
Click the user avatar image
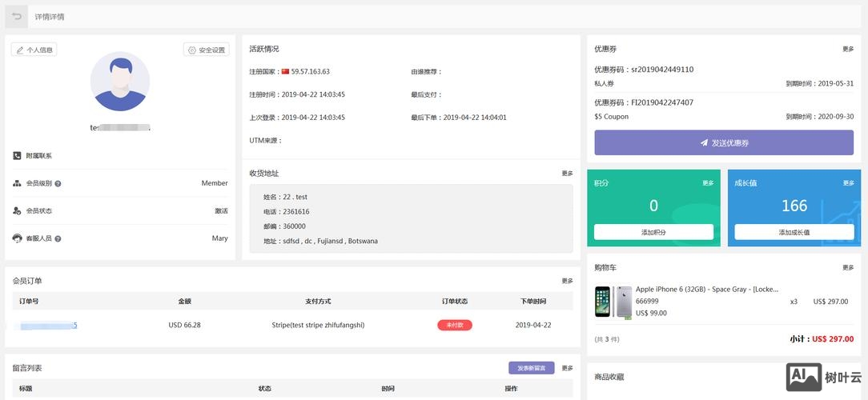(x=120, y=82)
